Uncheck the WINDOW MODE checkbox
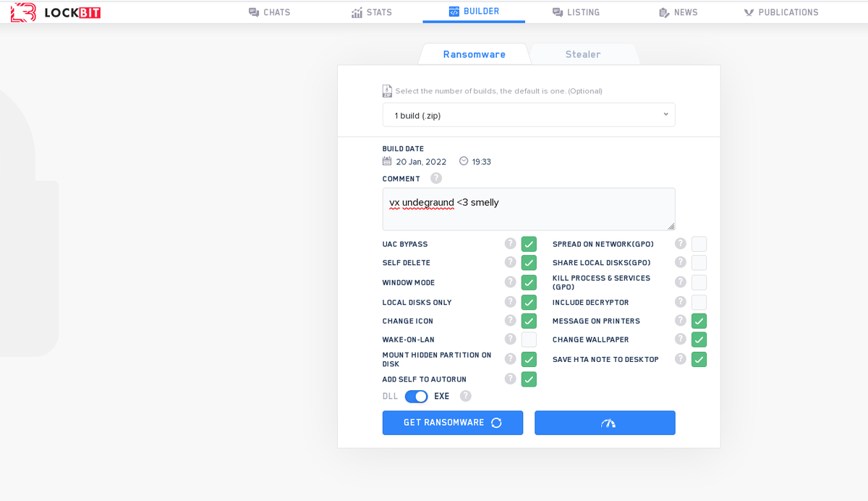 tap(529, 282)
